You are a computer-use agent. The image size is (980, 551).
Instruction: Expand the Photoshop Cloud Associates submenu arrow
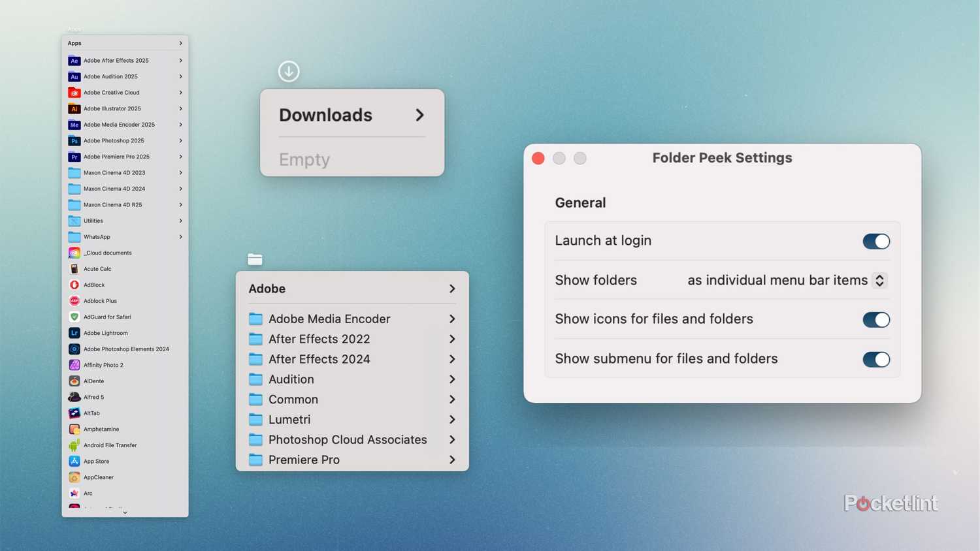point(452,440)
